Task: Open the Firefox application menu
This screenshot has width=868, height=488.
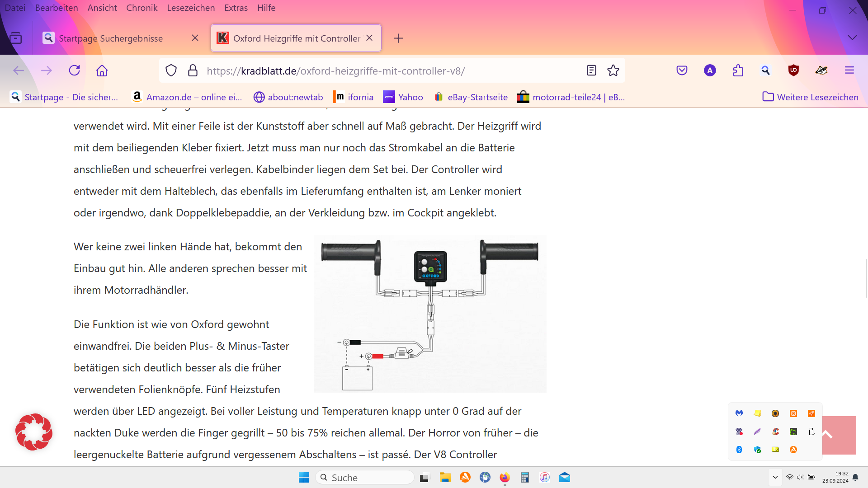Action: [849, 70]
